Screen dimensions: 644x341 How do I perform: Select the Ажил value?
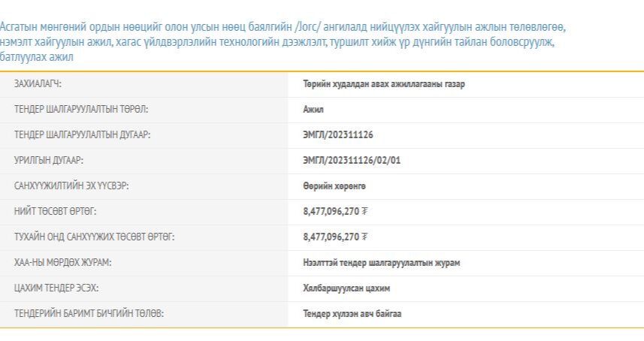[x=313, y=110]
